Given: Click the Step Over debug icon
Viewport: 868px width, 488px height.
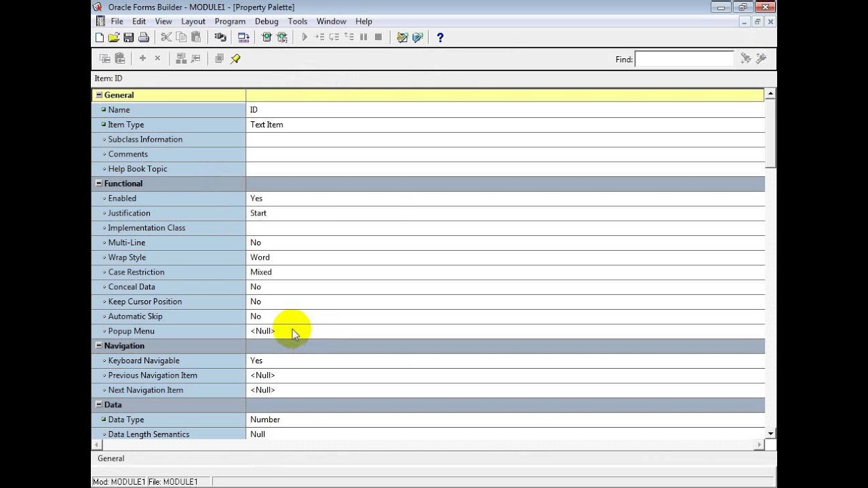Looking at the screenshot, I should (x=334, y=37).
